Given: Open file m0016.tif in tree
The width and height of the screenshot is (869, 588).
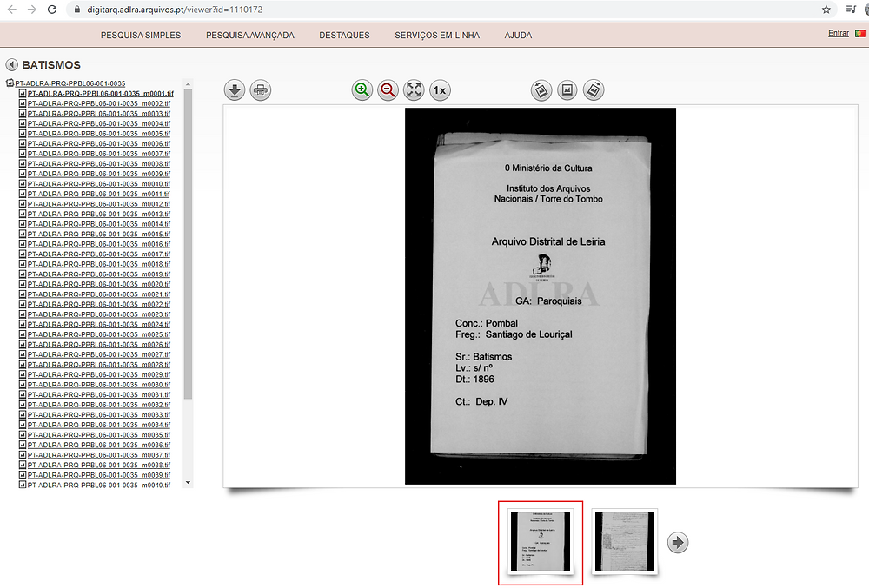Looking at the screenshot, I should pos(99,244).
